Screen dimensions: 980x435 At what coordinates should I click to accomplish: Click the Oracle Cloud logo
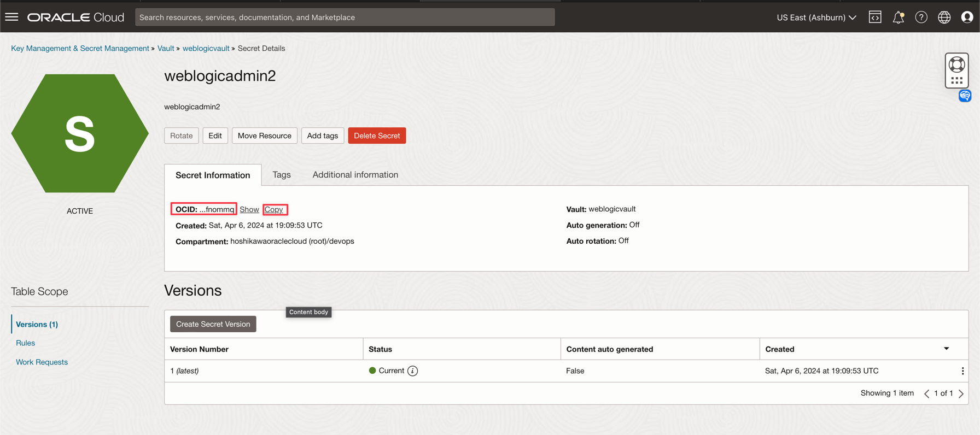(x=76, y=17)
